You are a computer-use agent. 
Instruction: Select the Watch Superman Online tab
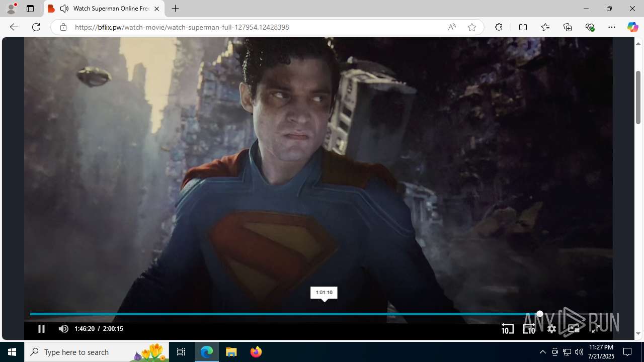tap(104, 9)
